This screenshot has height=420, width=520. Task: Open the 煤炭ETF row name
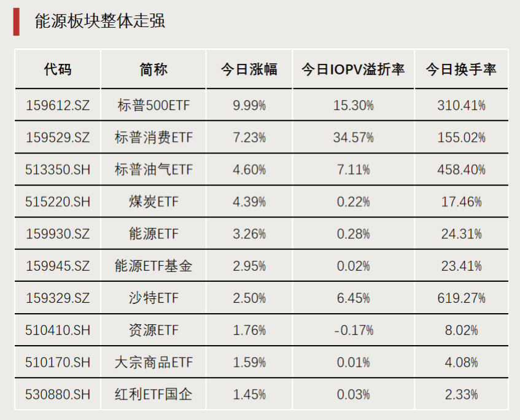tap(153, 201)
